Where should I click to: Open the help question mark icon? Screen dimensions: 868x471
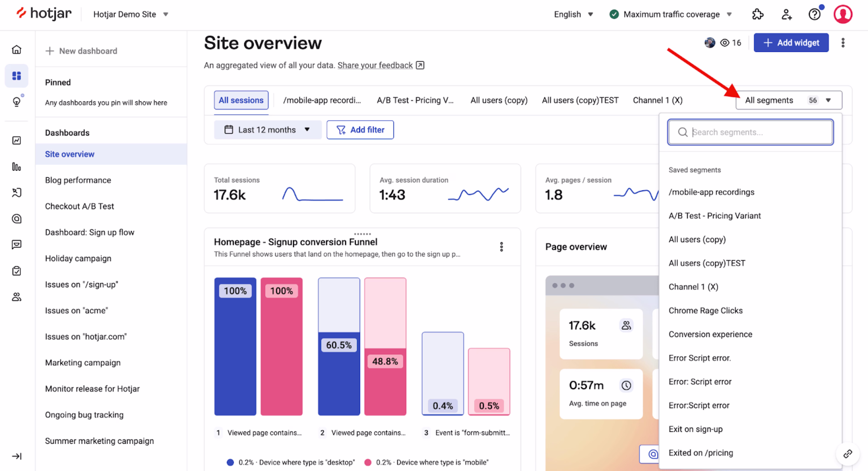point(814,14)
